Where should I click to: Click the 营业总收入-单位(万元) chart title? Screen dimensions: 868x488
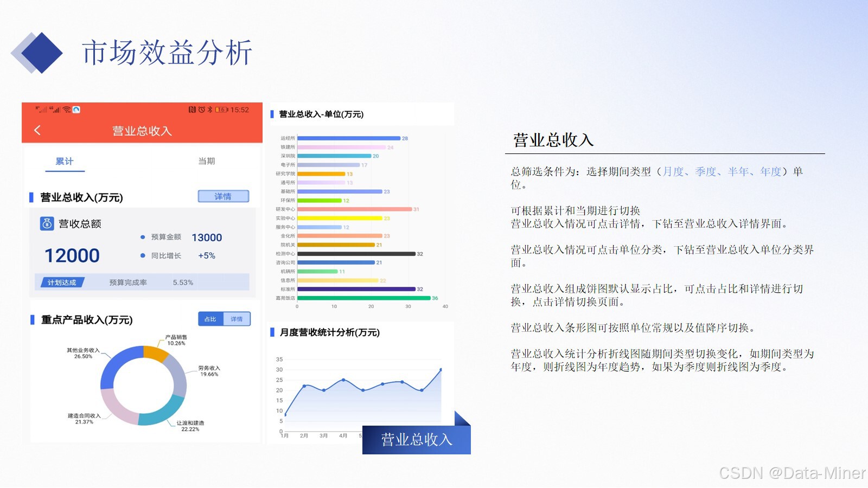(x=321, y=114)
